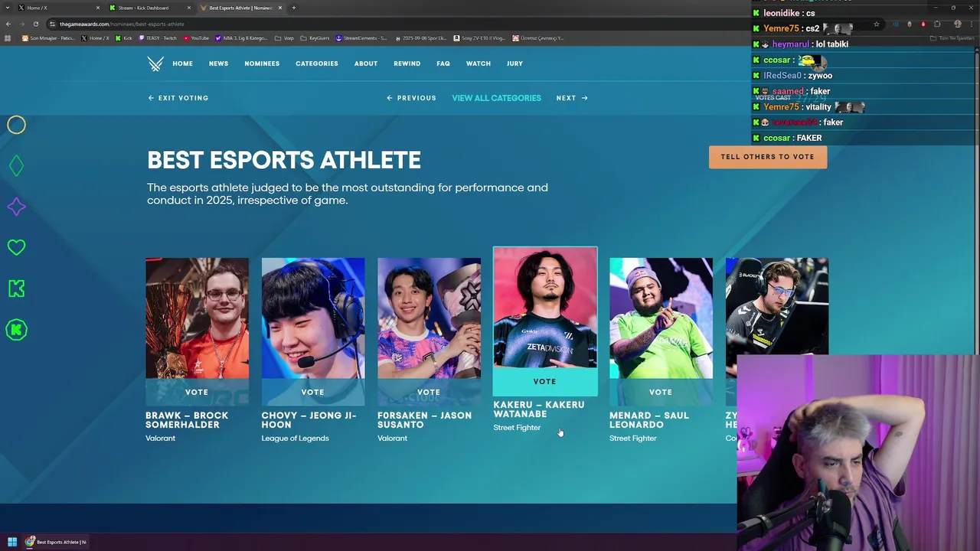Click the yellow circle sidebar icon
980x551 pixels.
[16, 125]
